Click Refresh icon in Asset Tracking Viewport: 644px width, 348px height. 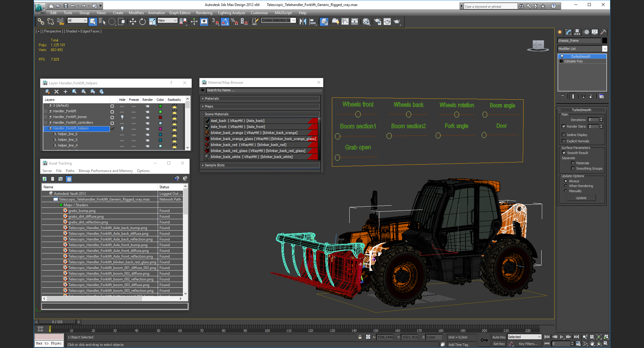click(44, 179)
